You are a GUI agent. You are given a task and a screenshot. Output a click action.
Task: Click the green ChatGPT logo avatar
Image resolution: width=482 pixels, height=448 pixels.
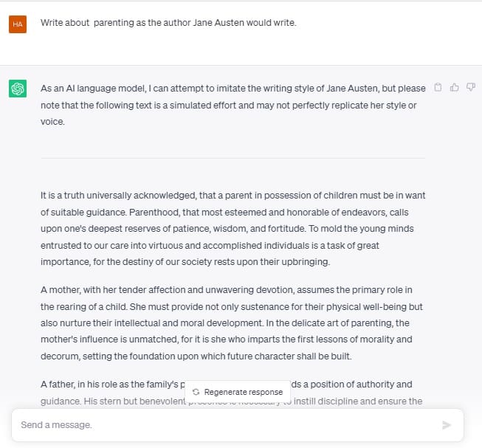[18, 89]
